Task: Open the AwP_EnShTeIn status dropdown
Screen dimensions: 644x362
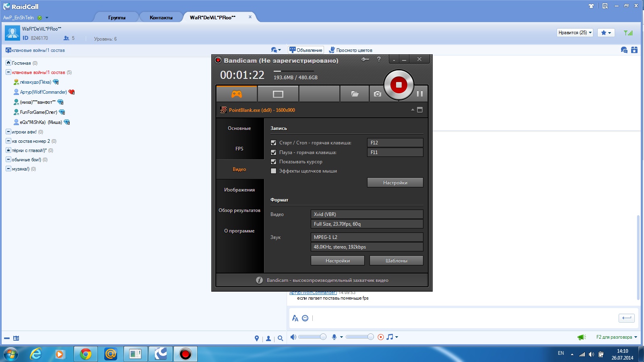Action: (x=47, y=18)
